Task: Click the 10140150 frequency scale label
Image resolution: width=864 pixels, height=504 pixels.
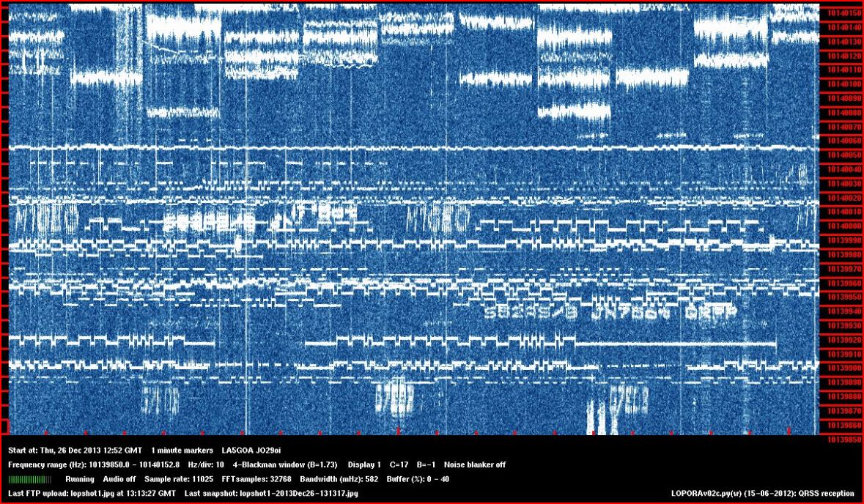Action: click(x=841, y=13)
